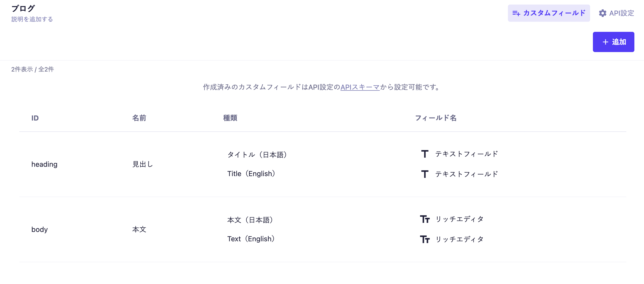The height and width of the screenshot is (284, 644).
Task: Click the custom field list-plus icon
Action: [x=516, y=13]
